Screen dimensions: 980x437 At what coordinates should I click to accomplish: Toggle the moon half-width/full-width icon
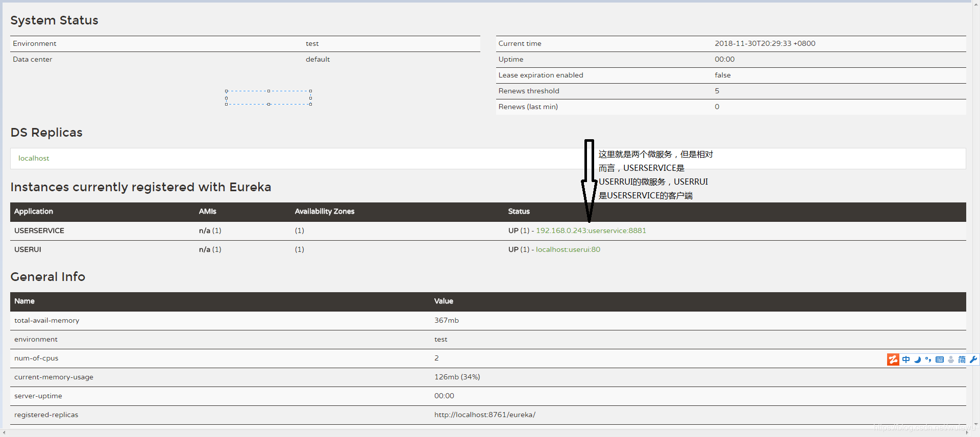tap(917, 359)
